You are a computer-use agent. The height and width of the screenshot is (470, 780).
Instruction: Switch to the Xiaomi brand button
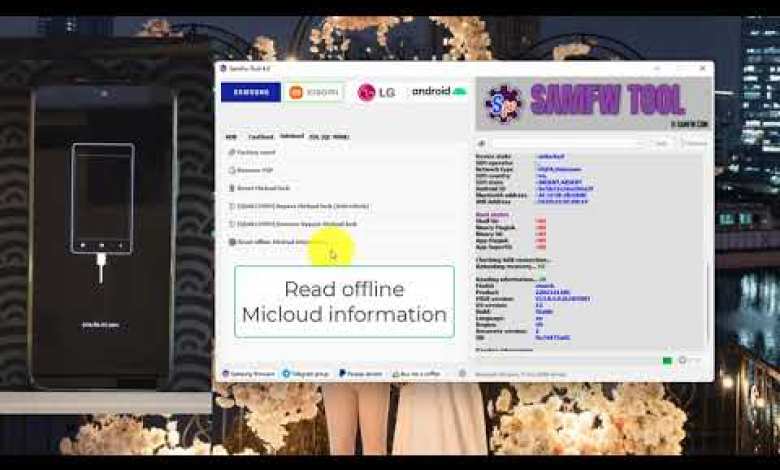[314, 92]
